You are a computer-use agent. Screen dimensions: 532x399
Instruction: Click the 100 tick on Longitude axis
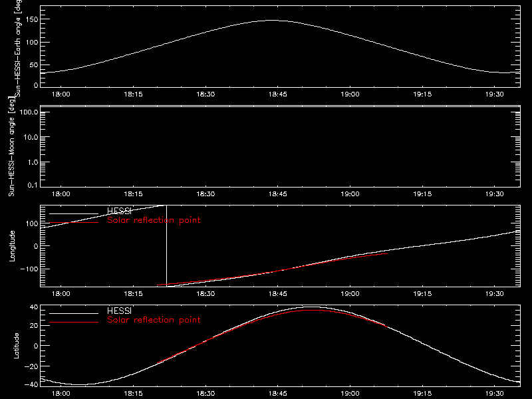pos(32,223)
